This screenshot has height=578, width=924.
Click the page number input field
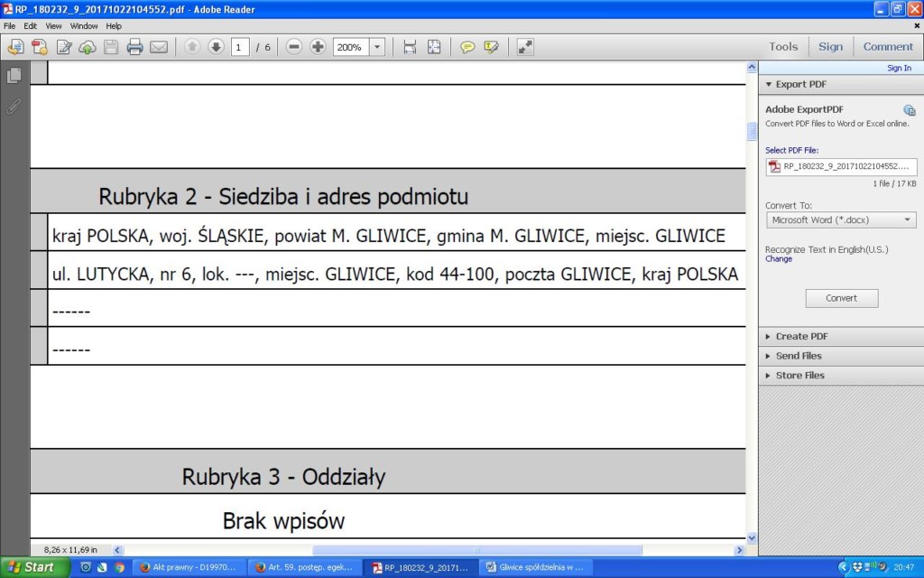(240, 47)
